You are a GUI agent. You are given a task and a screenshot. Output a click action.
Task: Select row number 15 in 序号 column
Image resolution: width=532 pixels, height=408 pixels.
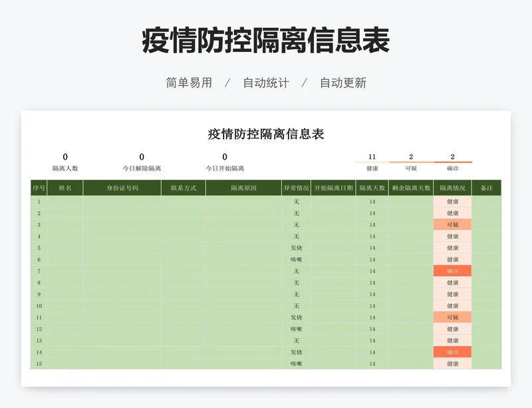click(x=39, y=364)
